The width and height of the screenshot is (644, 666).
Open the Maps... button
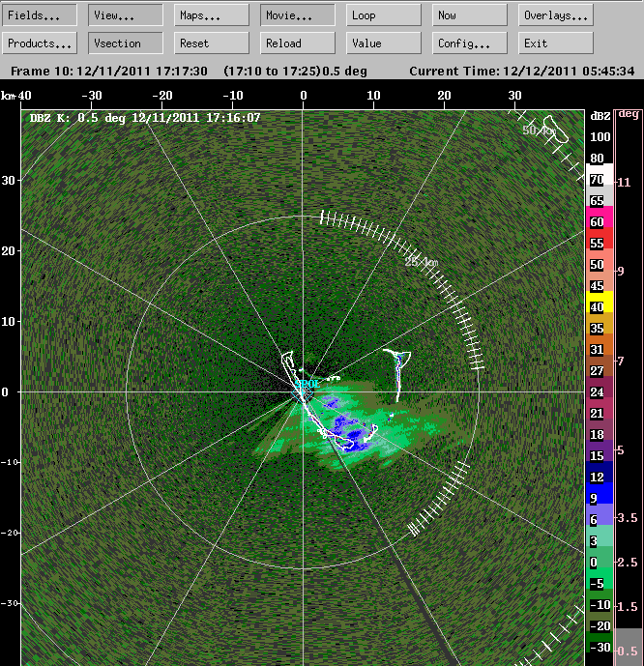212,15
